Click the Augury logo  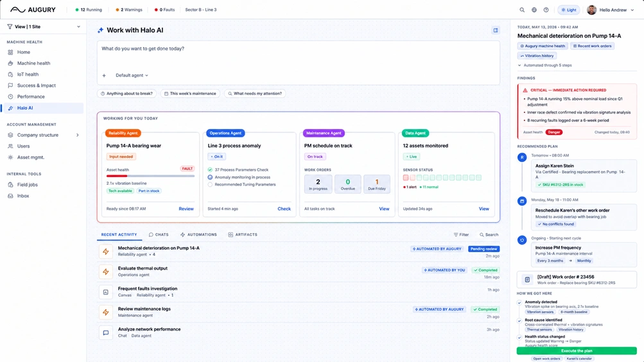[33, 10]
